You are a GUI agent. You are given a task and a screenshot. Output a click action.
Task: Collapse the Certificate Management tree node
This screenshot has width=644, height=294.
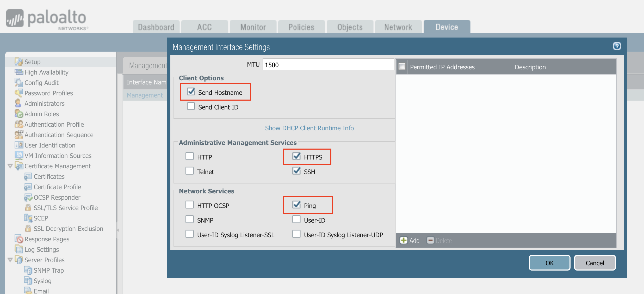10,166
